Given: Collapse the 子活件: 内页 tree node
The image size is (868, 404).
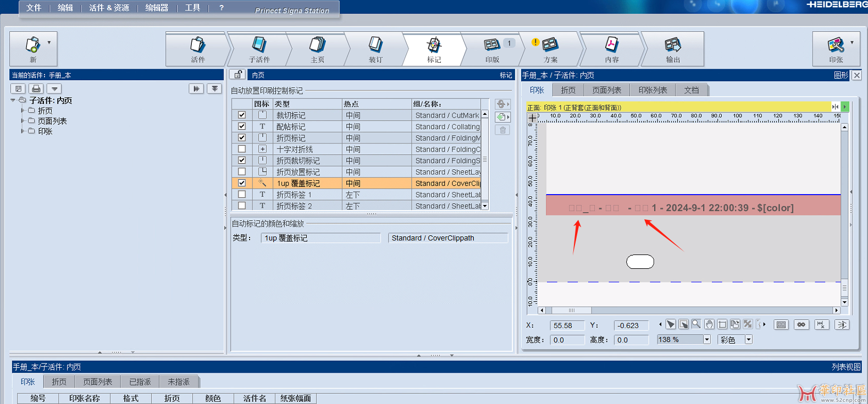Looking at the screenshot, I should point(13,101).
